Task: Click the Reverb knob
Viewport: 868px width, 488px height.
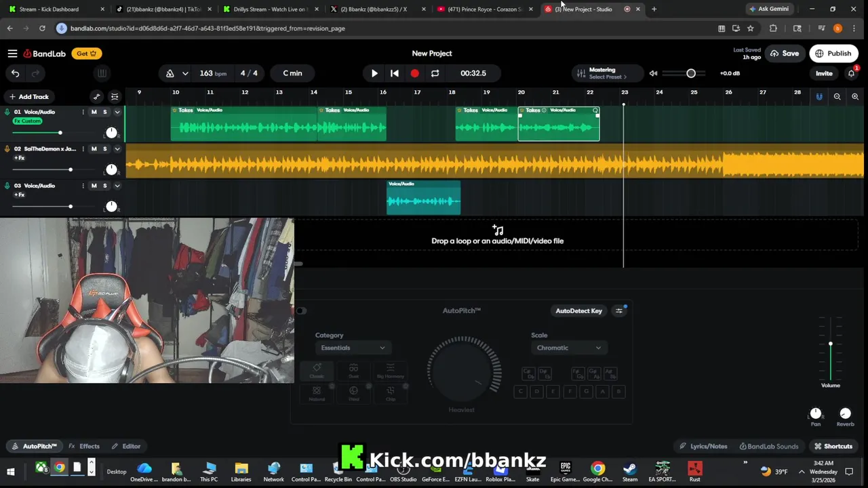Action: 845,413
